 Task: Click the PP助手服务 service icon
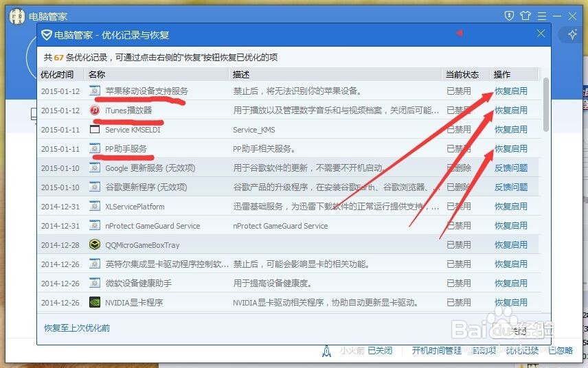point(95,148)
